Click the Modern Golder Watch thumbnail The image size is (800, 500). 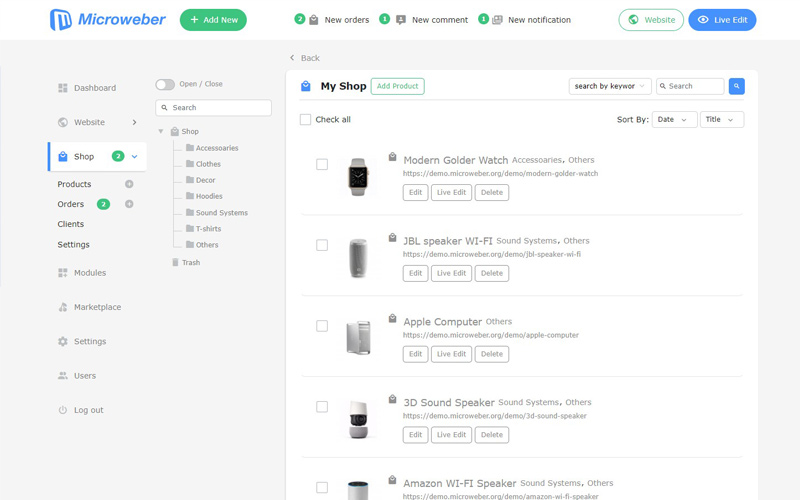click(358, 177)
